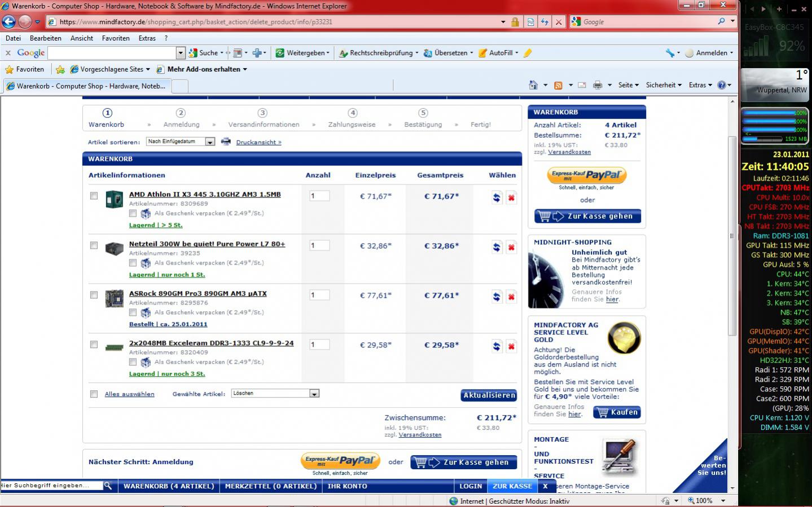Click blue update icon for Netzteil 300W row
This screenshot has height=507, width=812.
click(497, 248)
